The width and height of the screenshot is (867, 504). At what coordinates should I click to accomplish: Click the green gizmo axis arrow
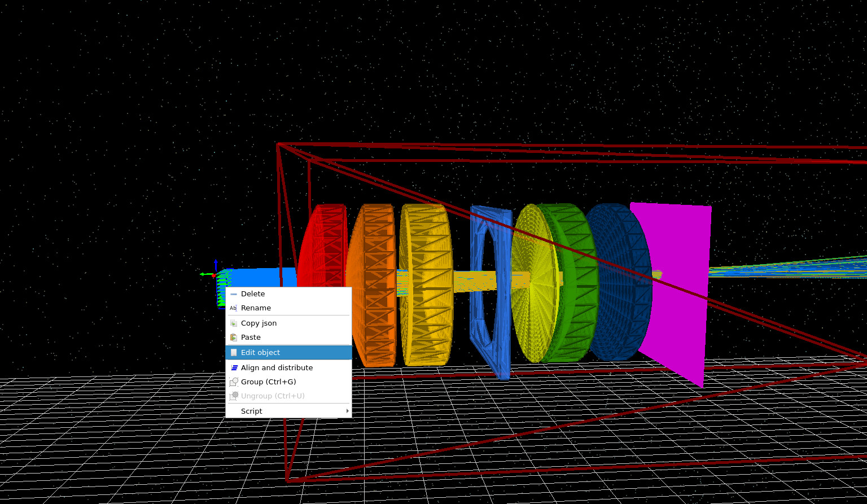(204, 275)
